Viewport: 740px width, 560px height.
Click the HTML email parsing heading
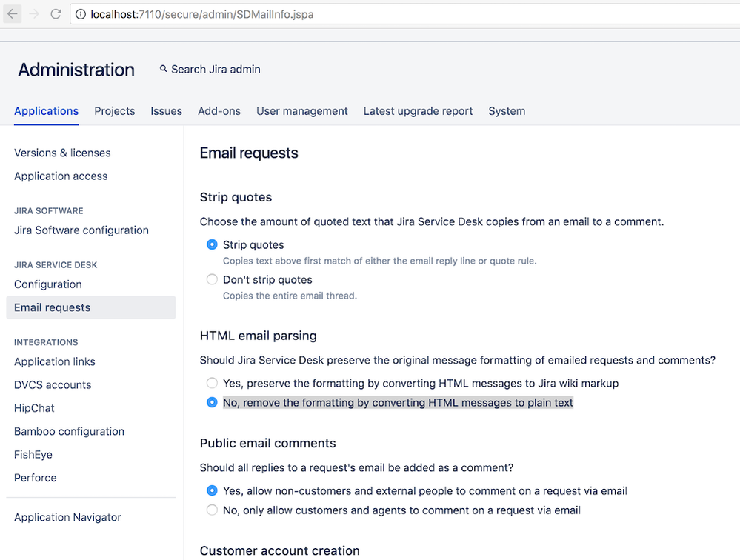259,336
